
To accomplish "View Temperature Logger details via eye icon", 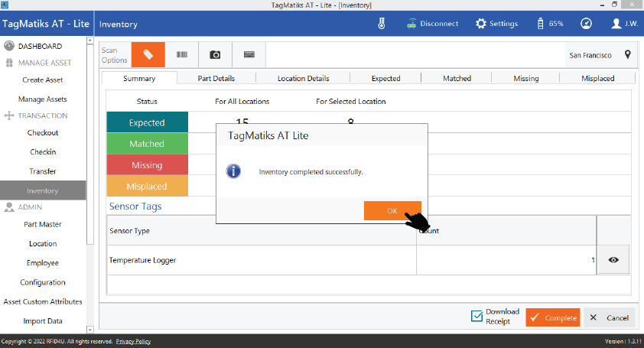I will [613, 260].
